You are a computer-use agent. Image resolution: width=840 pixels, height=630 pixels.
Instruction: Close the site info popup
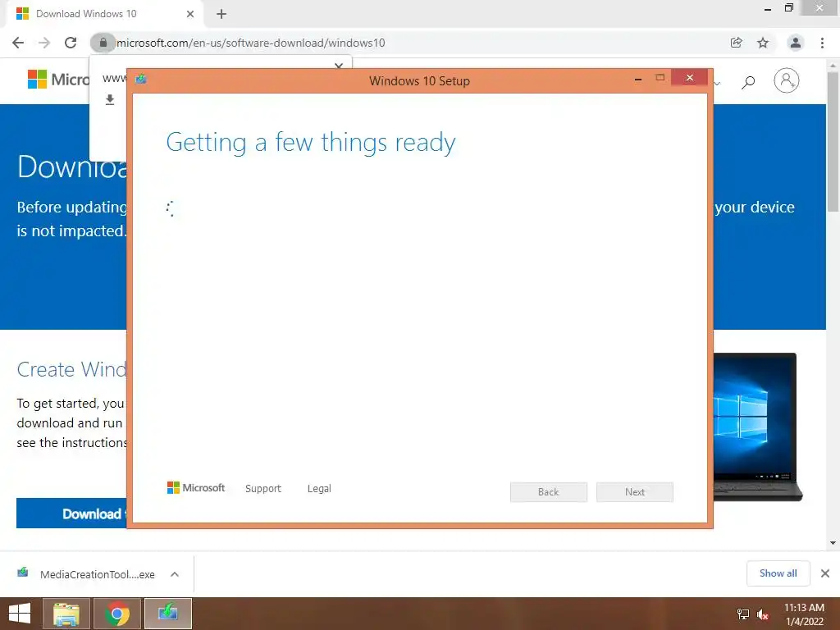[x=339, y=65]
